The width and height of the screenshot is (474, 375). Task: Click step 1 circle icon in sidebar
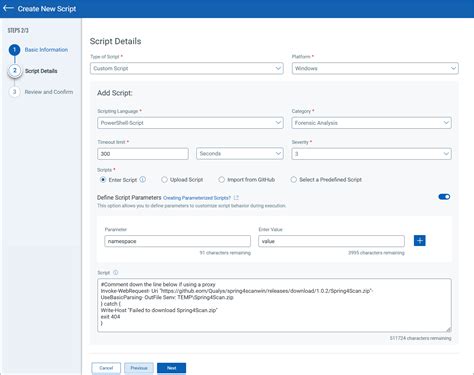pyautogui.click(x=14, y=50)
